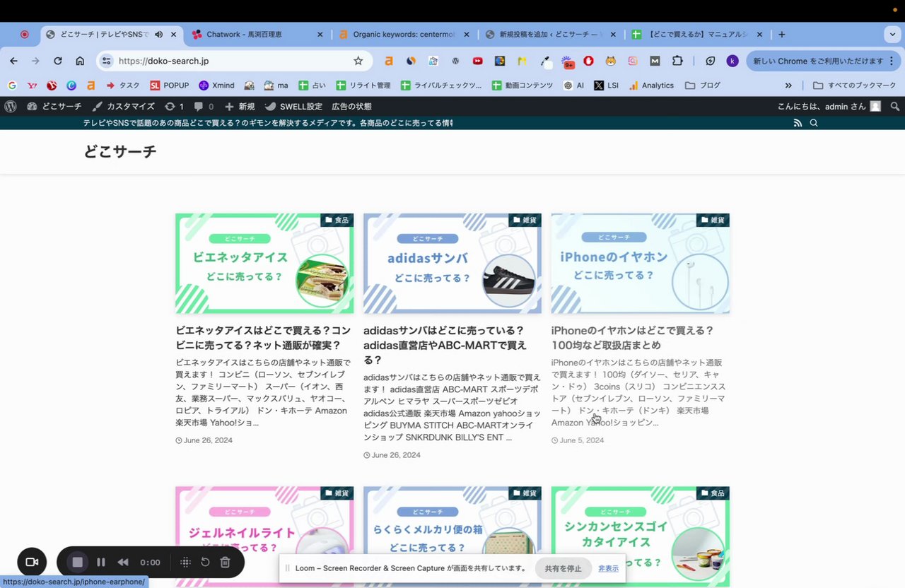This screenshot has width=905, height=588.
Task: Open the らくらくメルカリ便の箱 article thumbnail
Action: click(452, 536)
